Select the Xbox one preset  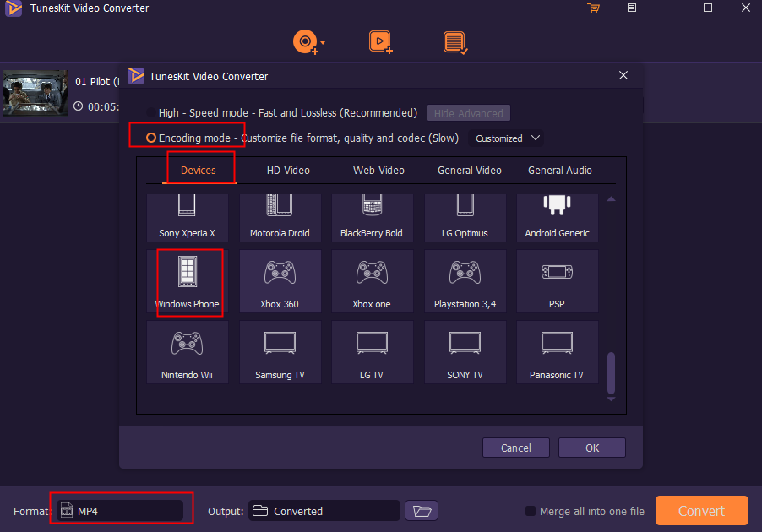coord(372,281)
